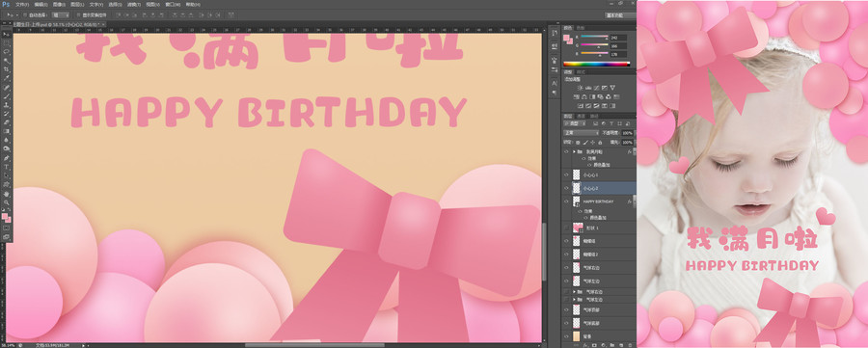Open the auto-select group/layer dropdown
868x348 pixels.
[61, 14]
